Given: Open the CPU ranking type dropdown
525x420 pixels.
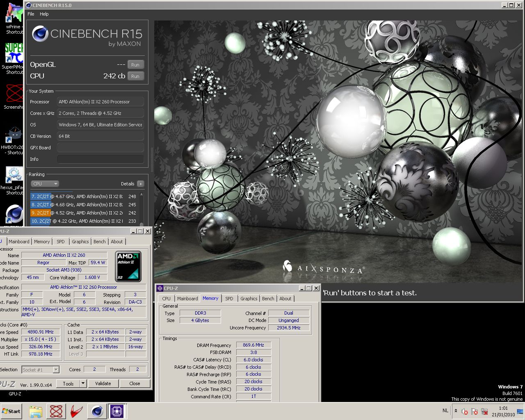Looking at the screenshot, I should coord(45,184).
